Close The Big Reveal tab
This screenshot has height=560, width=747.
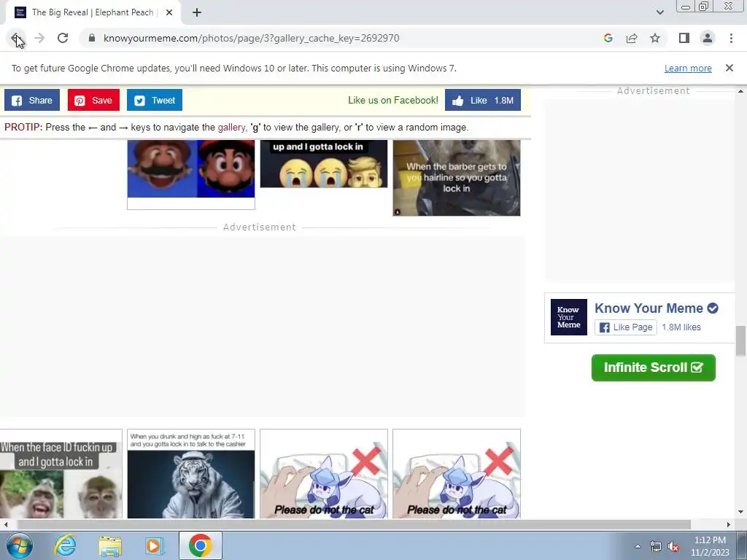point(169,12)
